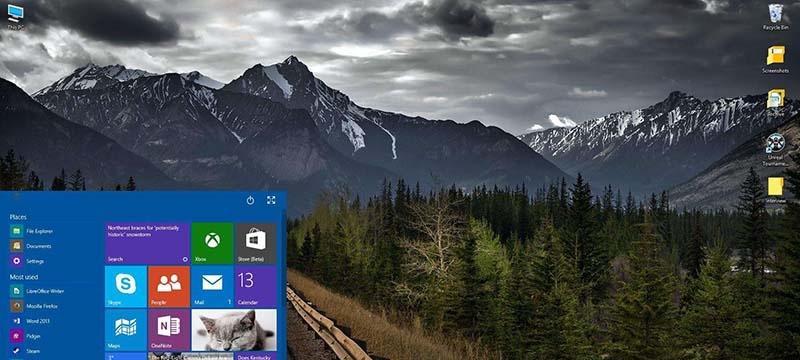The width and height of the screenshot is (800, 360).
Task: Select the Unreal Tournament desktop shortcut
Action: click(x=776, y=148)
